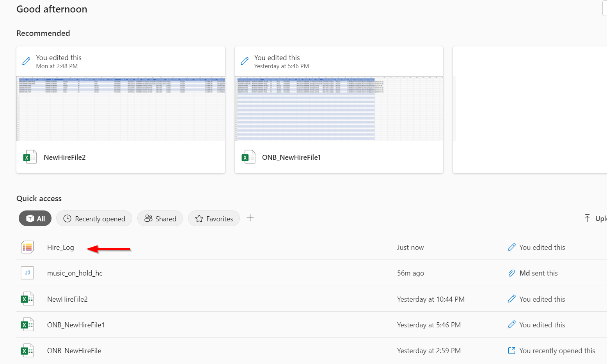
Task: Filter by Recently opened
Action: (x=94, y=218)
